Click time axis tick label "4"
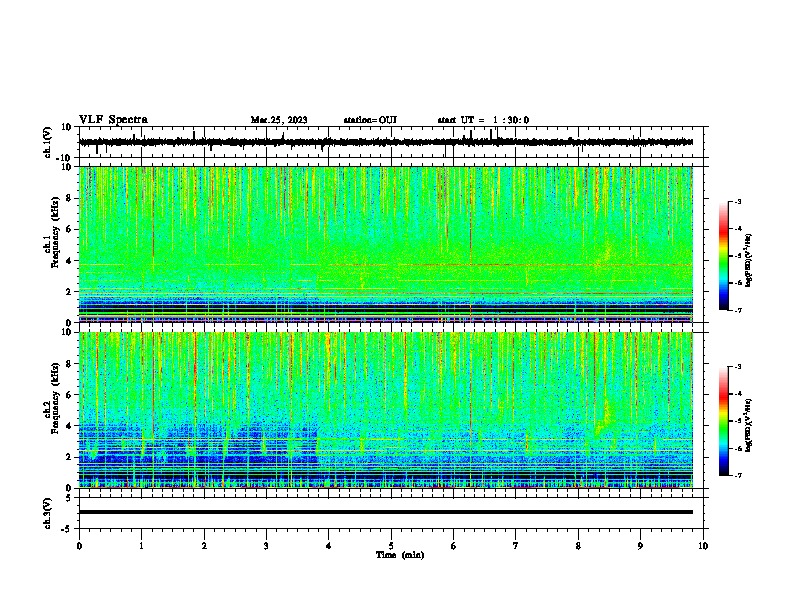This screenshot has width=792, height=612. coord(329,546)
